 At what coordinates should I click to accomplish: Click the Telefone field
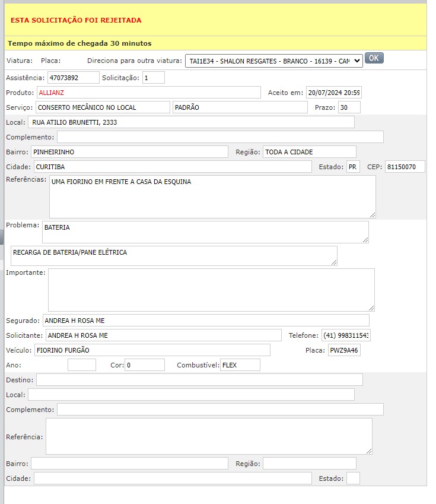point(345,335)
